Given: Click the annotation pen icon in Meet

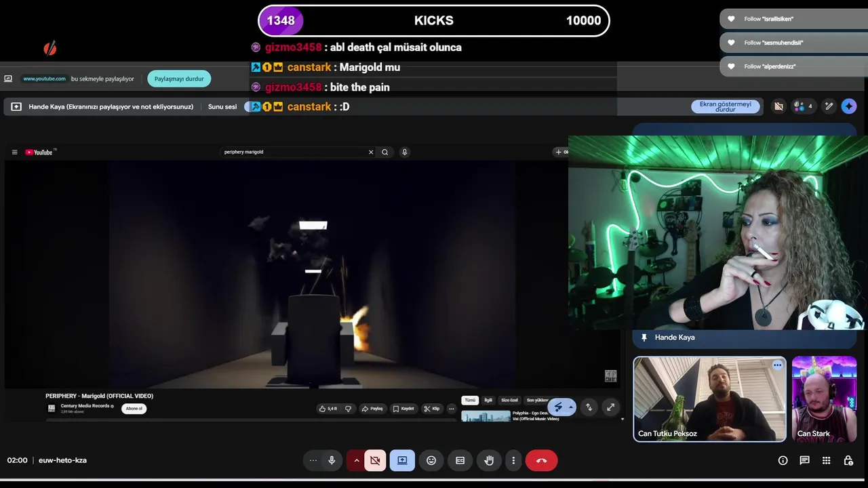Looking at the screenshot, I should point(829,106).
